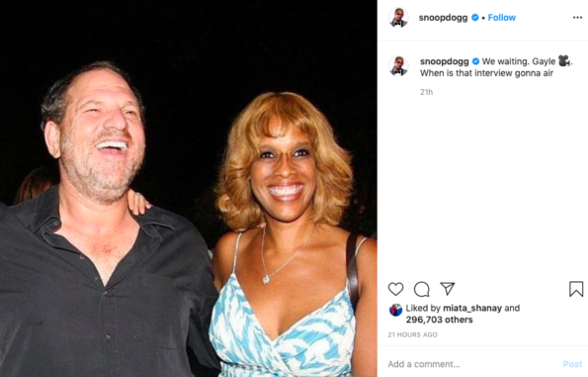This screenshot has height=377, width=588.
Task: Open the snoopdogg username in the caption
Action: [445, 61]
